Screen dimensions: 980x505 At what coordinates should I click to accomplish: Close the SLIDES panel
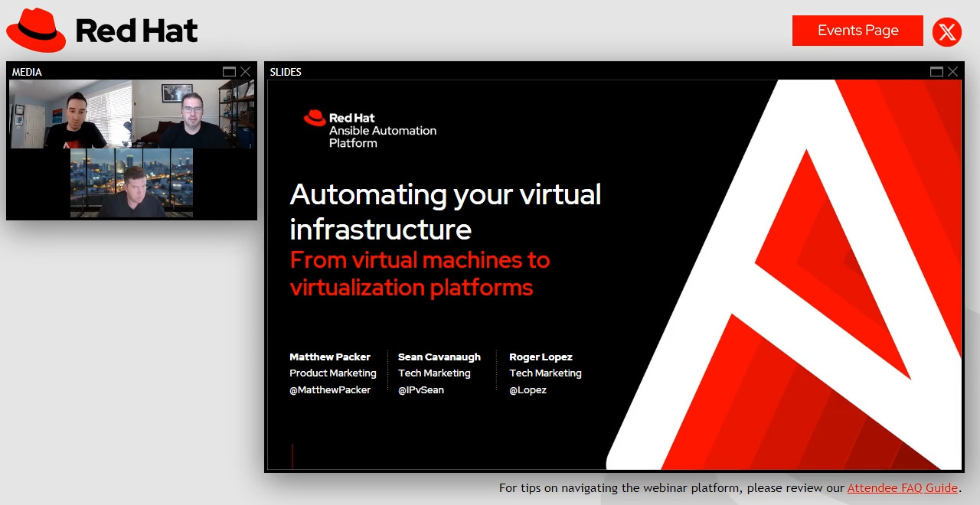953,71
